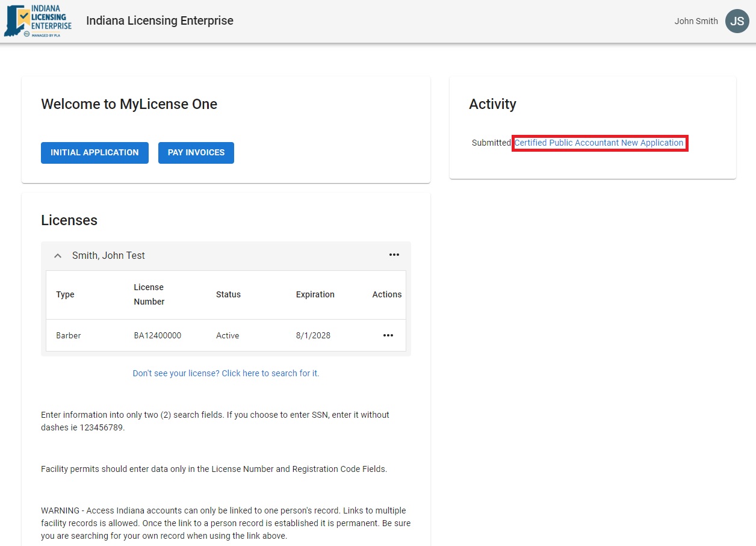Open Actions three-dot menu for Barber license
The height and width of the screenshot is (546, 756).
pyautogui.click(x=388, y=336)
